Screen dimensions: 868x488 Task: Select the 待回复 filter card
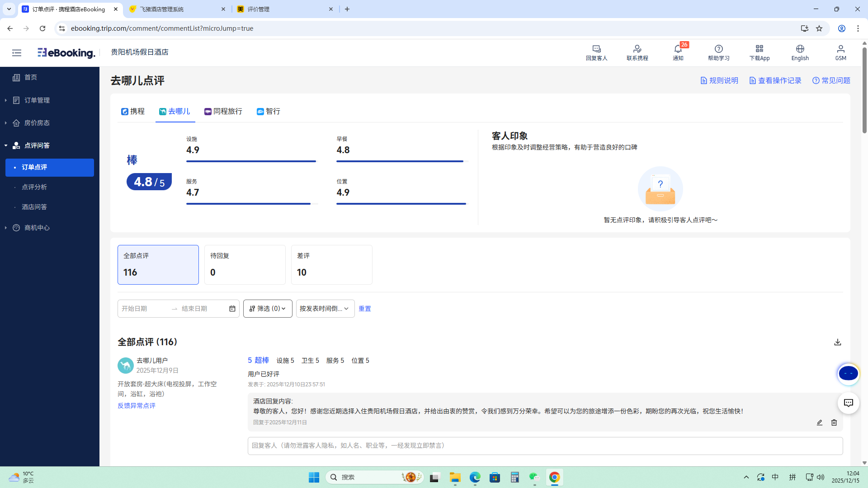point(245,264)
